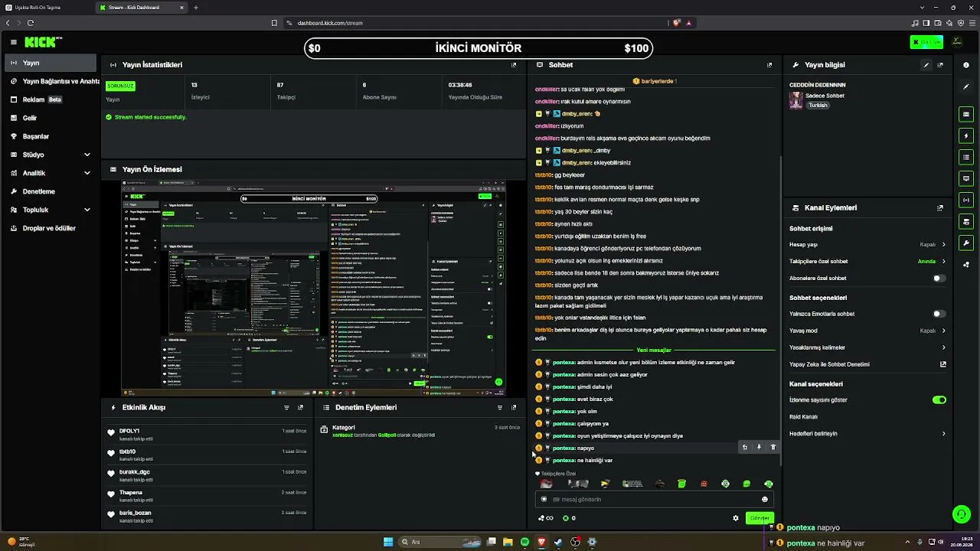Image resolution: width=980 pixels, height=551 pixels.
Task: Switch to the Uçakta Roll-On Taşıma browser tab
Action: [x=46, y=8]
